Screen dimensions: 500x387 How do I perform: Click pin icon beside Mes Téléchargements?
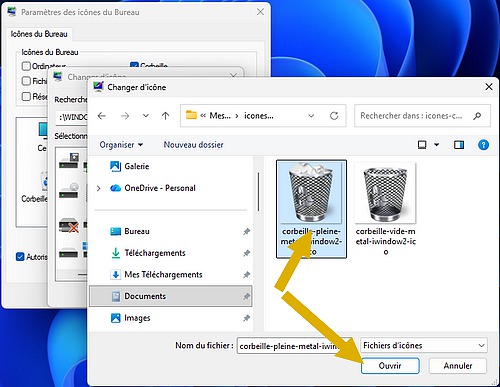coord(246,275)
